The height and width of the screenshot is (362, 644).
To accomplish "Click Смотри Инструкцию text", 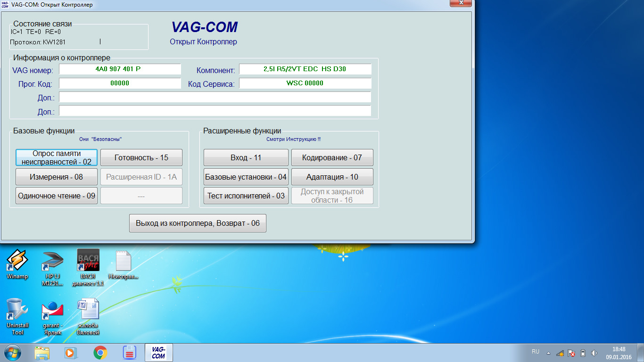I will click(x=293, y=140).
